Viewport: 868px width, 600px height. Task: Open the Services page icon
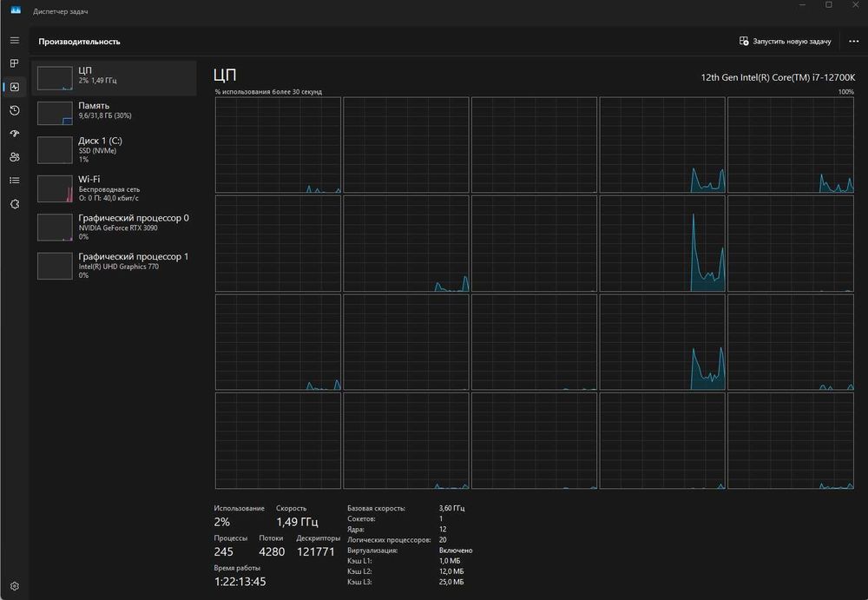pos(14,204)
